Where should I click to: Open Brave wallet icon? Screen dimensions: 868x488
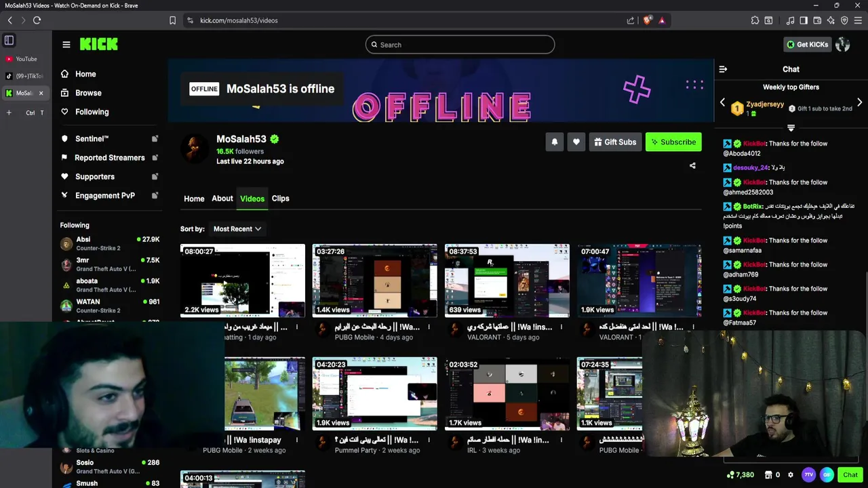pos(817,20)
